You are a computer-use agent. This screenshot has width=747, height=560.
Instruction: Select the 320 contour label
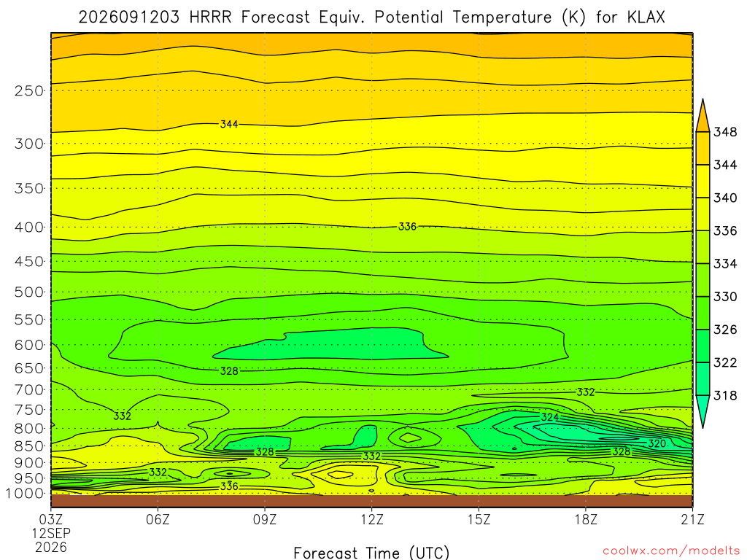tap(657, 443)
